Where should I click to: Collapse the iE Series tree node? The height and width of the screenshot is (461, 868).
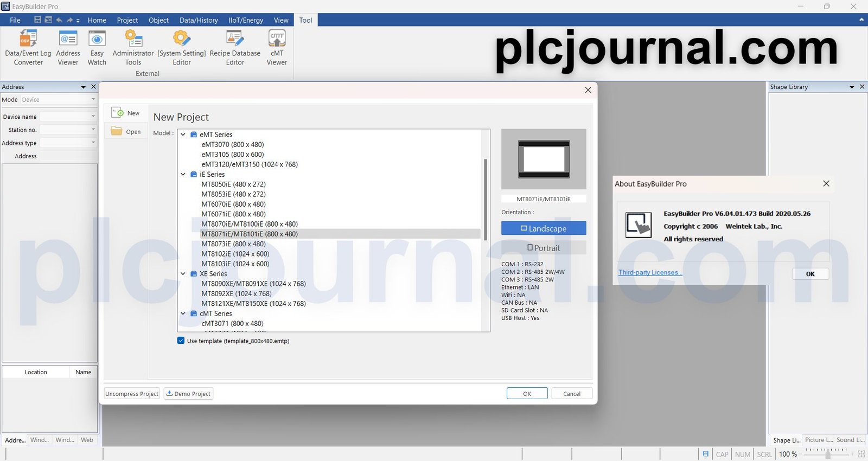[x=183, y=175]
